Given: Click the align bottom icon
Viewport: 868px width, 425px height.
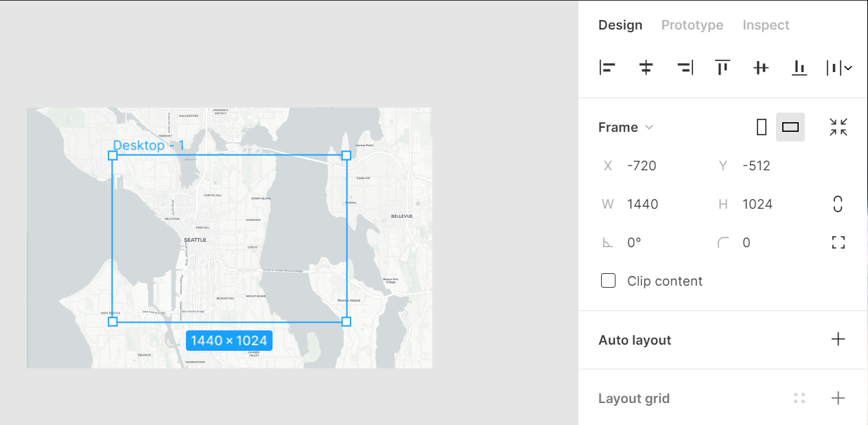Looking at the screenshot, I should click(x=799, y=67).
